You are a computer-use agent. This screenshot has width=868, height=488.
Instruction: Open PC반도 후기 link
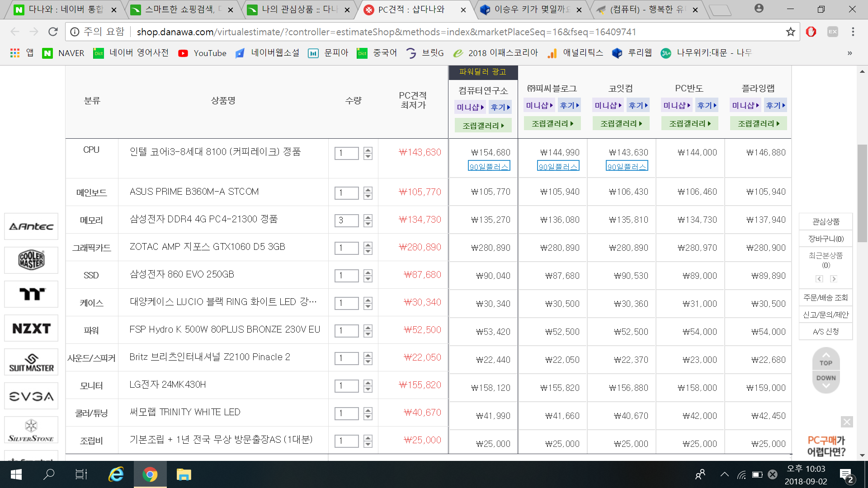[x=707, y=105]
